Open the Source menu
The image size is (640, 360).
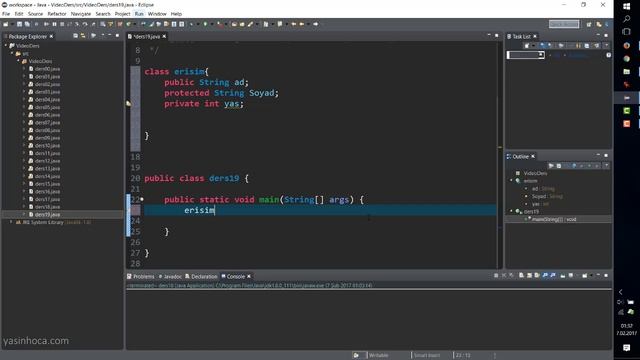click(35, 14)
